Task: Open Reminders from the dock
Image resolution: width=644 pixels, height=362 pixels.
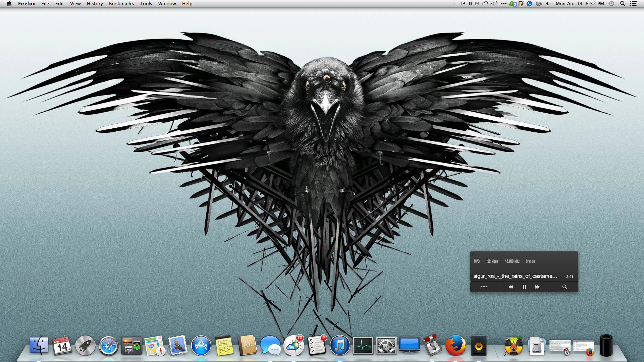Action: (x=317, y=346)
